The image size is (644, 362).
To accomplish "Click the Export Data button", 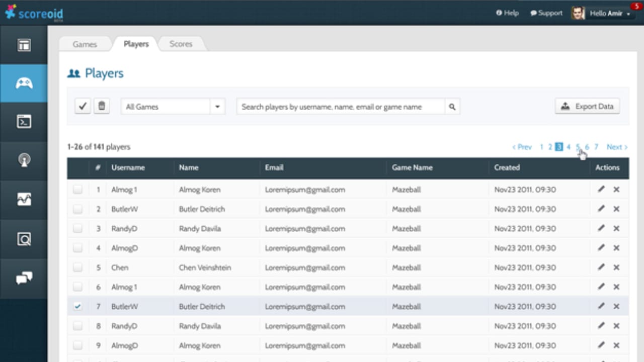I will (x=588, y=106).
